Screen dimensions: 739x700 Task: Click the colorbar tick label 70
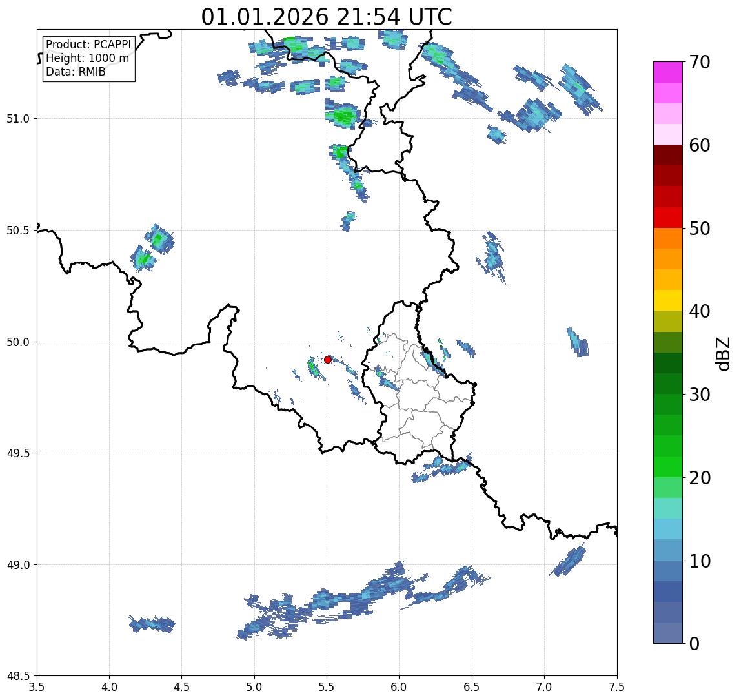(700, 62)
